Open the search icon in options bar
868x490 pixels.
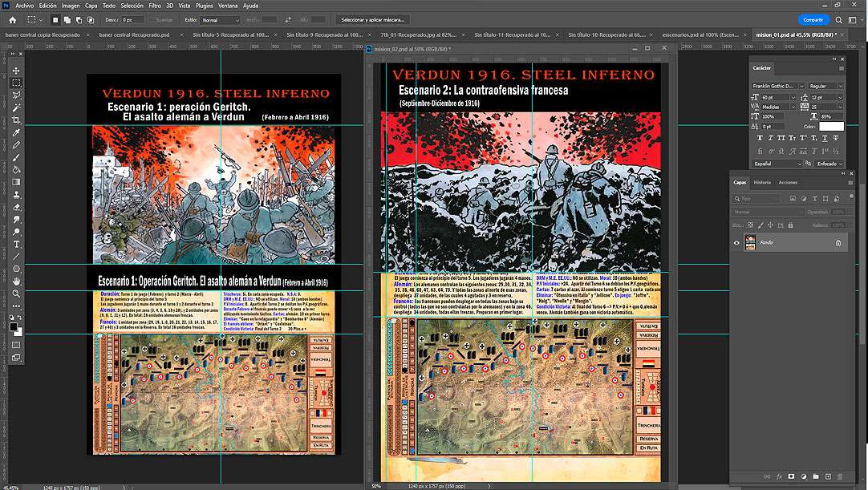tap(838, 20)
